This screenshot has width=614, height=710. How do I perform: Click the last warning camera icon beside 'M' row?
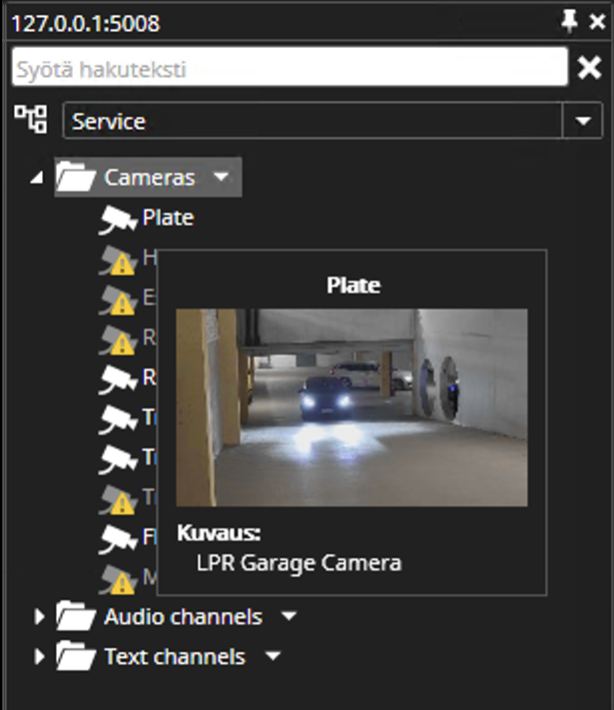click(118, 580)
